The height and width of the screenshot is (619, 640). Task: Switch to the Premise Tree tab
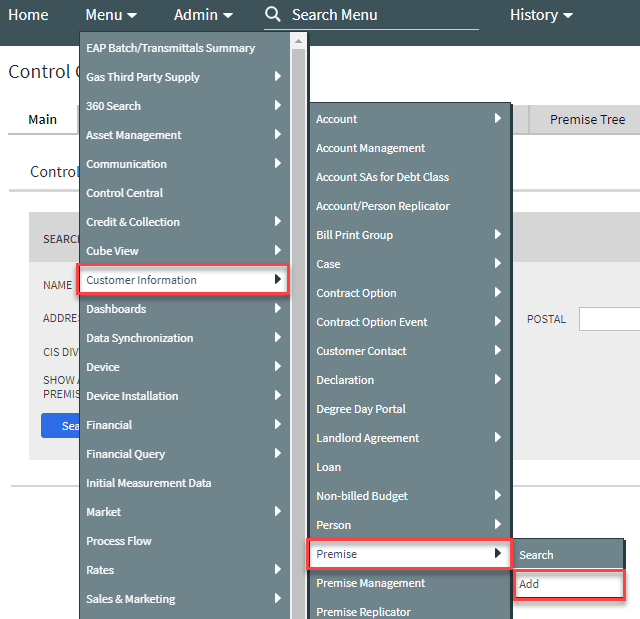(x=587, y=119)
